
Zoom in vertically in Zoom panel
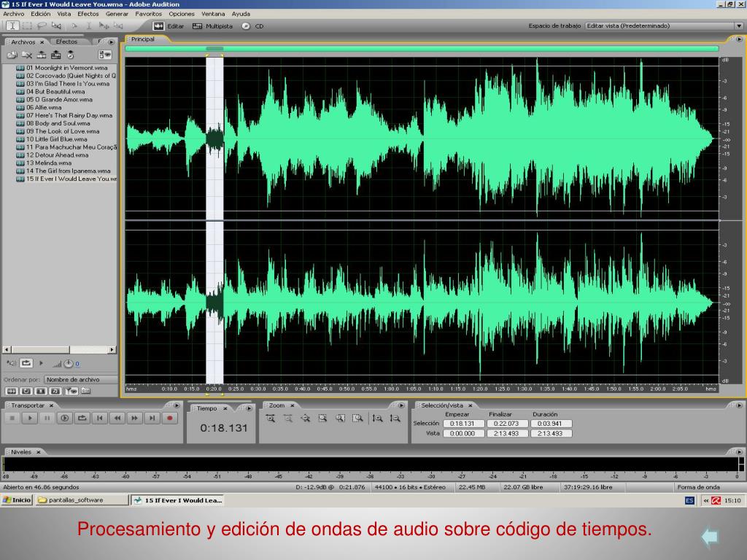[377, 419]
